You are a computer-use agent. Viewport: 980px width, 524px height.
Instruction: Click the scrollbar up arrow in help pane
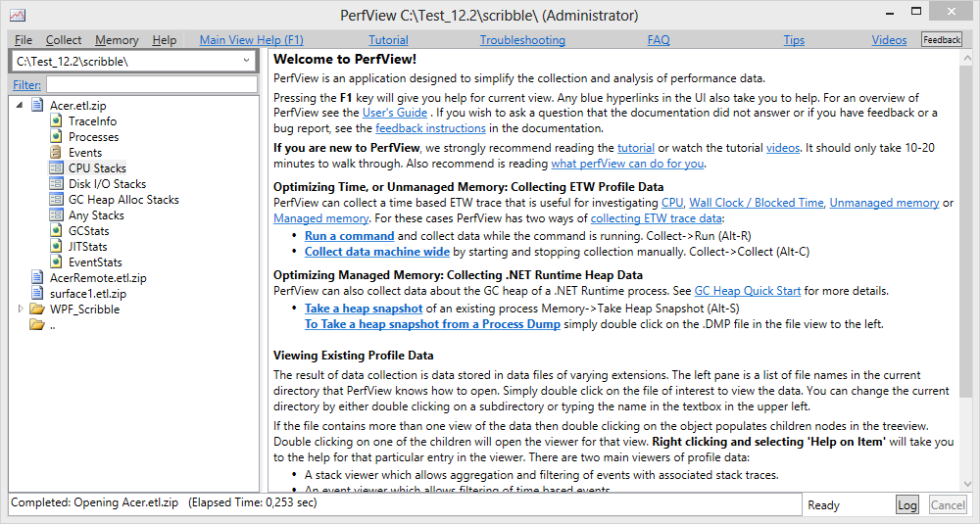[967, 58]
